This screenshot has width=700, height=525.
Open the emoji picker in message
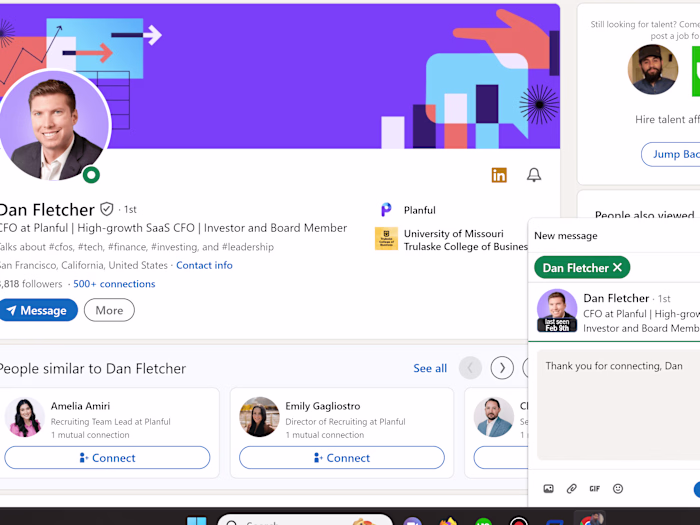coord(618,488)
